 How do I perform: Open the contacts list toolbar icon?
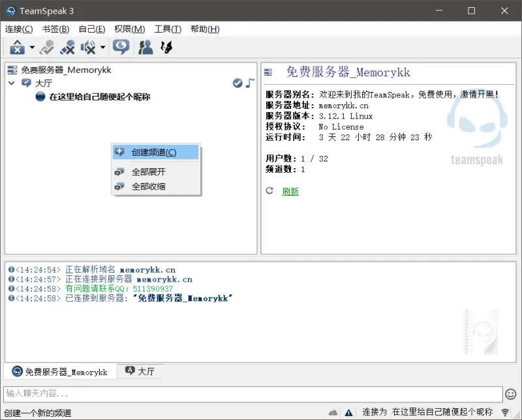pyautogui.click(x=146, y=47)
